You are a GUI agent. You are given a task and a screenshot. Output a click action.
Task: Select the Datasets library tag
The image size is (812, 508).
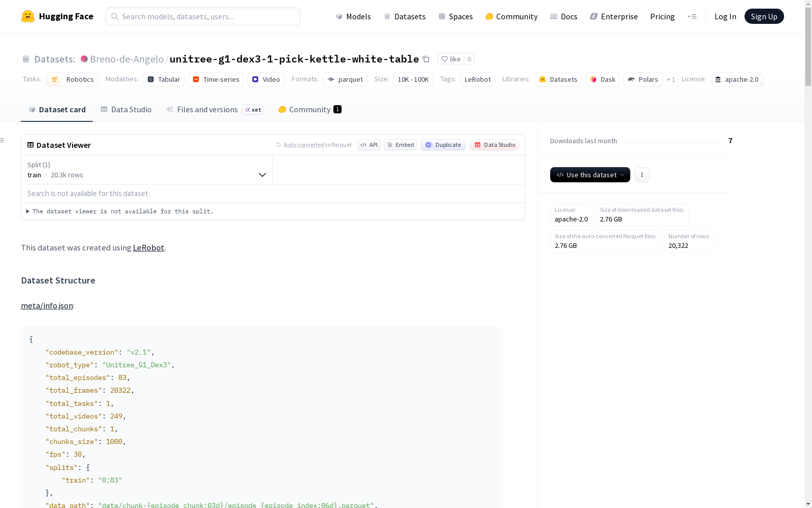tap(558, 79)
